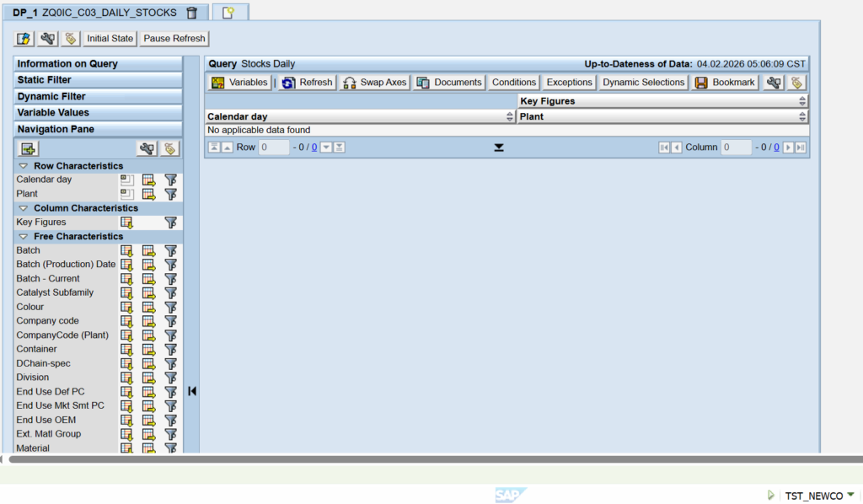Open TST_NEWCO system dropdown
This screenshot has width=863, height=504.
click(850, 495)
